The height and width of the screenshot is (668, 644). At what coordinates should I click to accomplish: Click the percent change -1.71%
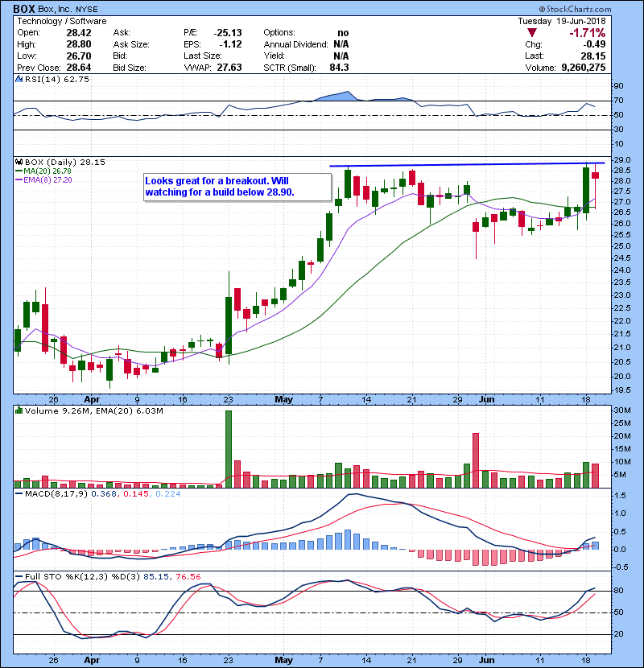click(588, 32)
